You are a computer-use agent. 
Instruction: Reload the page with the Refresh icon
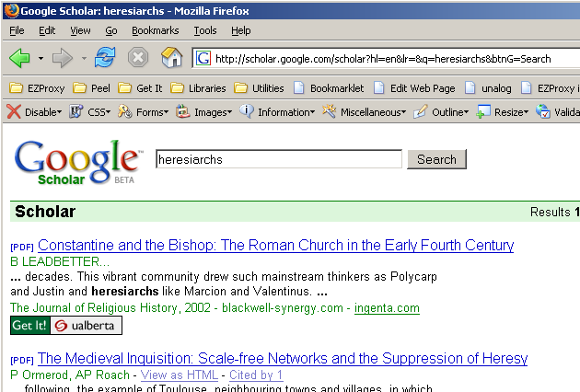(x=104, y=59)
